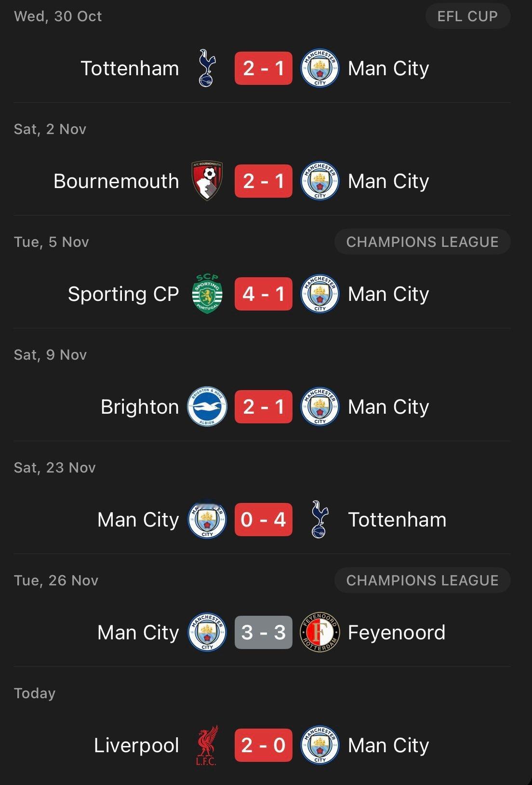The width and height of the screenshot is (532, 785).
Task: Tap the Brighton & Hove Albion crest
Action: [207, 406]
